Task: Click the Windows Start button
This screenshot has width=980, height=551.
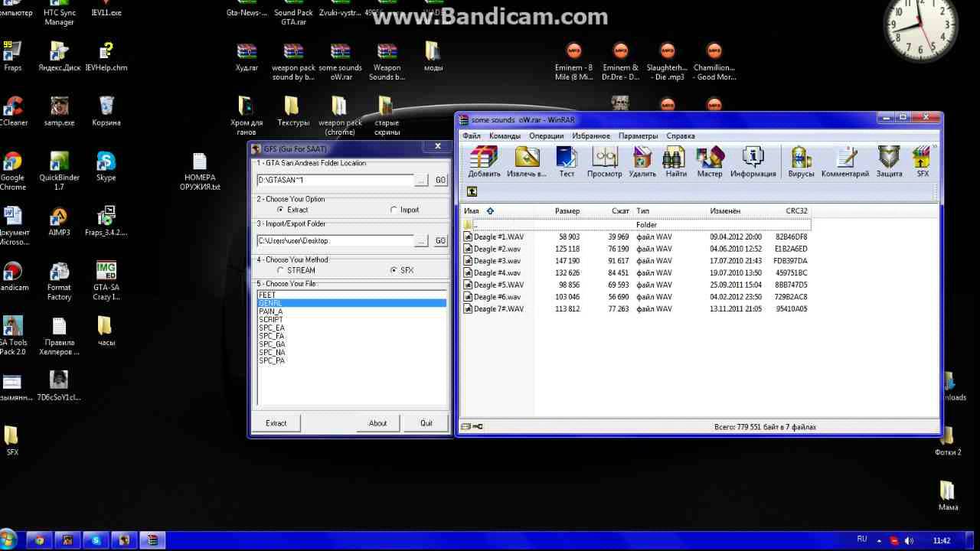Action: point(8,540)
